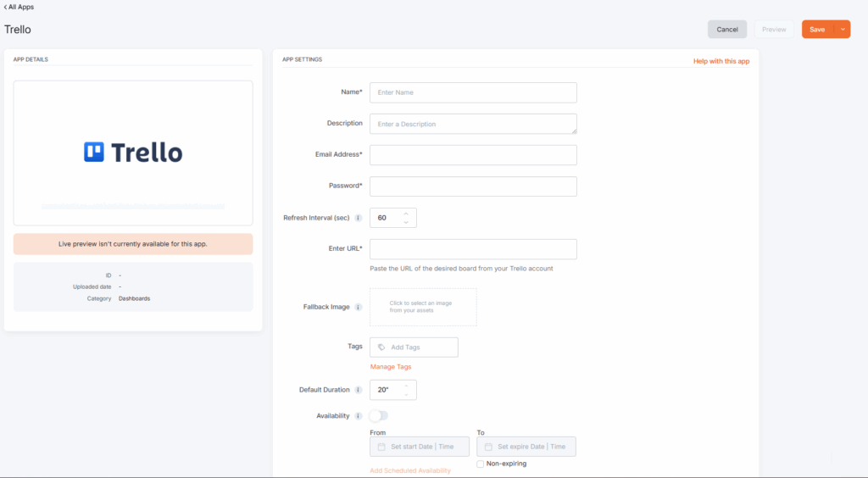Toggle the Availability switch

click(x=378, y=416)
